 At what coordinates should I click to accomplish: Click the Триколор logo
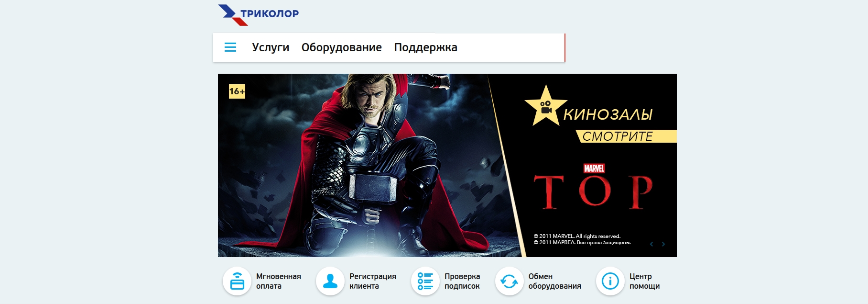[259, 15]
